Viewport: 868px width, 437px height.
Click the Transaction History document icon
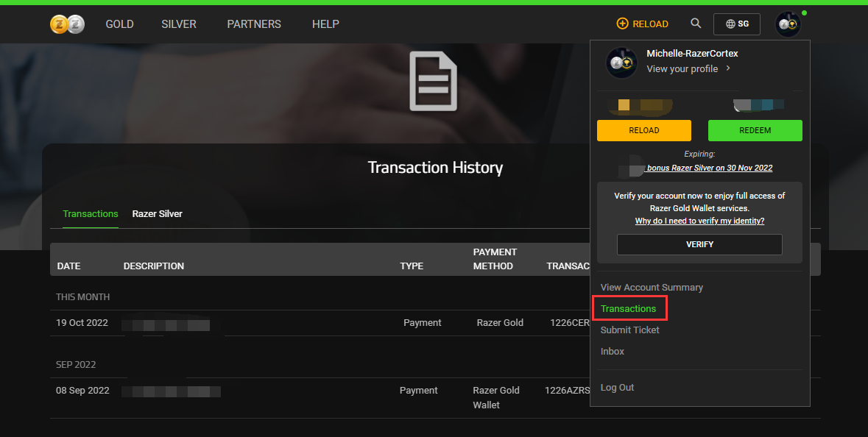tap(434, 81)
